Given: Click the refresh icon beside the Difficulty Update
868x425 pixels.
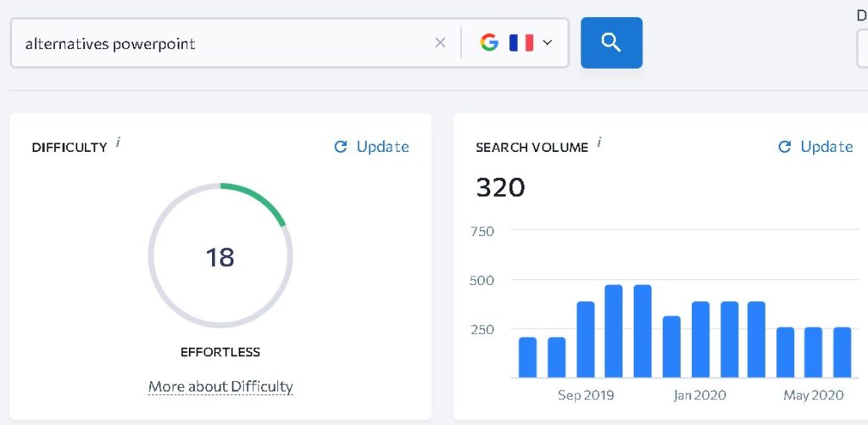Looking at the screenshot, I should click(x=341, y=147).
